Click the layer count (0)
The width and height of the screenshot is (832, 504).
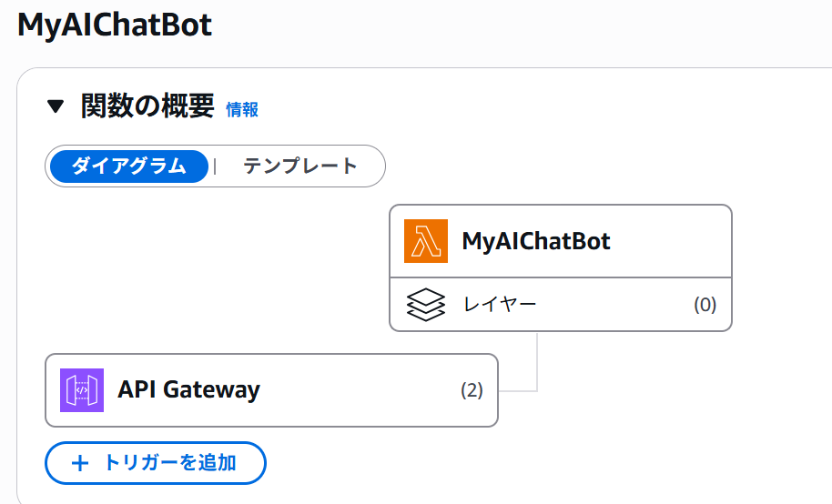[705, 305]
